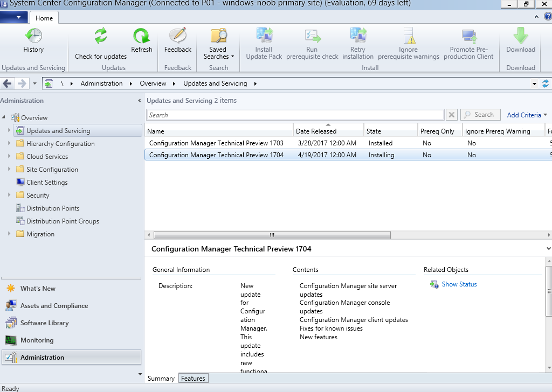Open the What's New workspace

tap(72, 288)
